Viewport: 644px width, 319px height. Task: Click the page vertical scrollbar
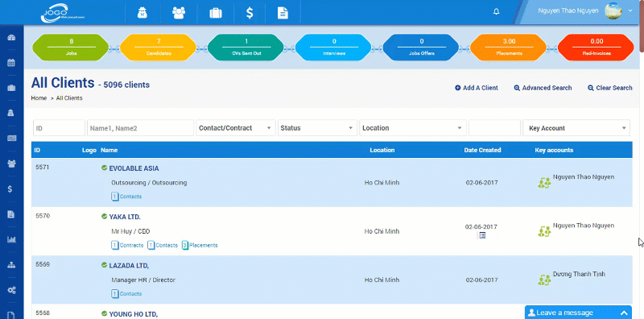click(x=642, y=26)
